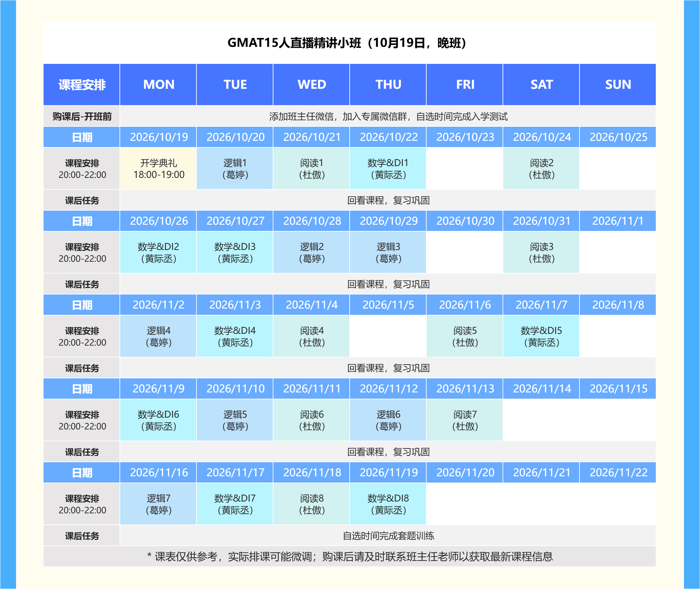This screenshot has height=589, width=700.
Task: Select the date cell "2026/11/3"
Action: (x=235, y=305)
